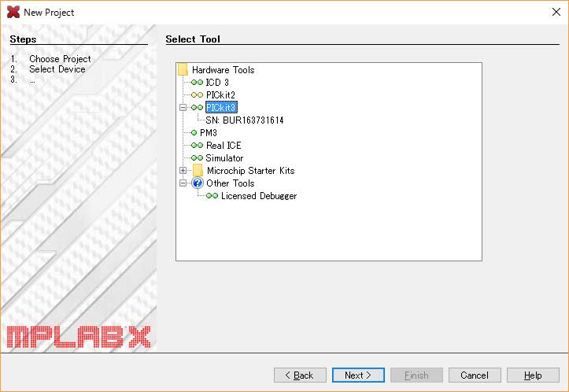Click step 2 Select Device text
569x392 pixels.
click(x=57, y=69)
